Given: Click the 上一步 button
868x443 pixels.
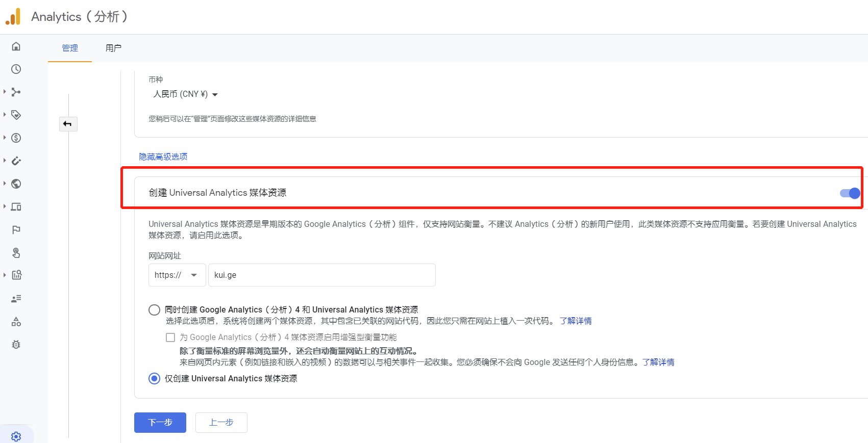Looking at the screenshot, I should (x=221, y=423).
